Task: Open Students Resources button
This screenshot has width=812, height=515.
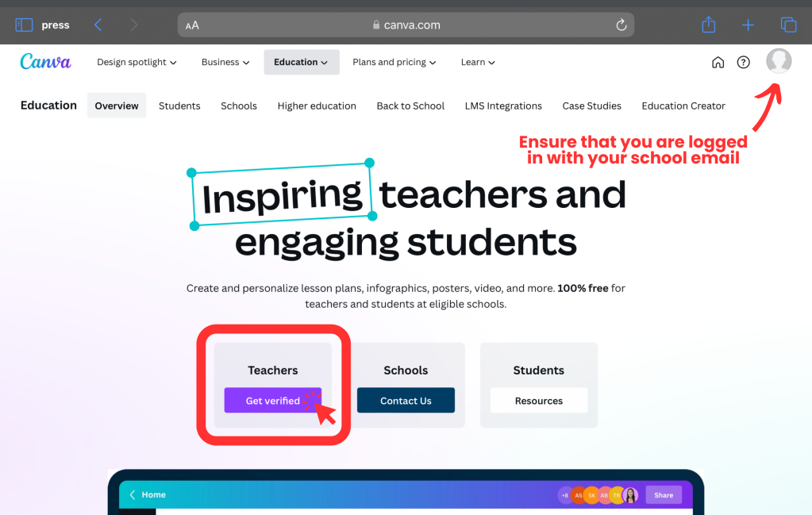Action: (x=539, y=400)
